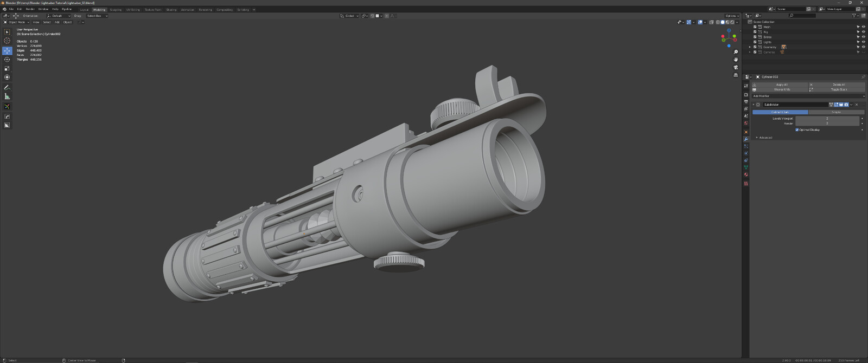The height and width of the screenshot is (363, 868).
Task: Open the Add Modifier dropdown
Action: [x=808, y=96]
